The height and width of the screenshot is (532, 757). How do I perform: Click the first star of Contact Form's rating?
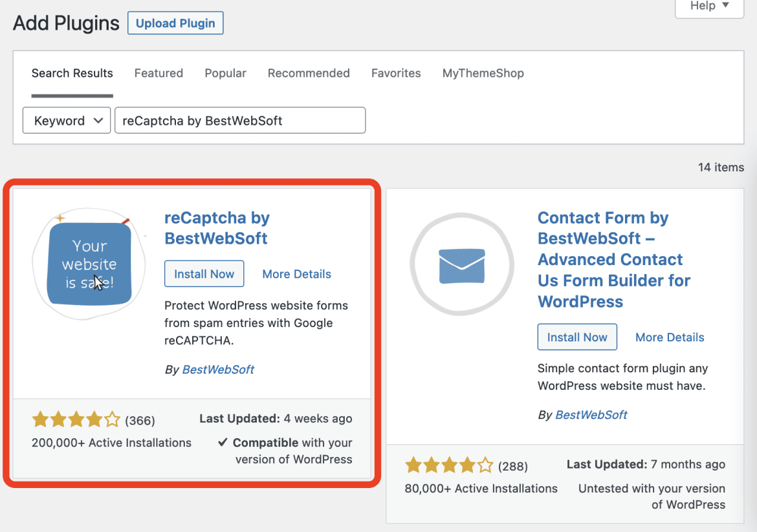pyautogui.click(x=413, y=465)
